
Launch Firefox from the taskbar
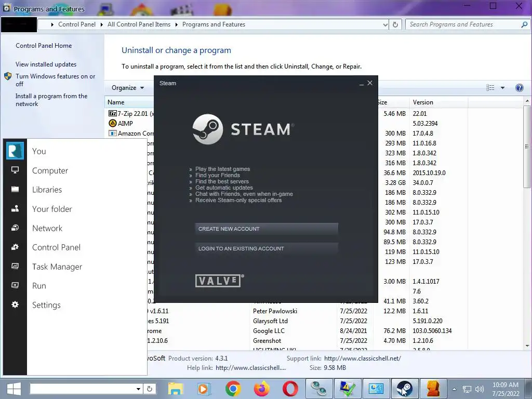(262, 389)
